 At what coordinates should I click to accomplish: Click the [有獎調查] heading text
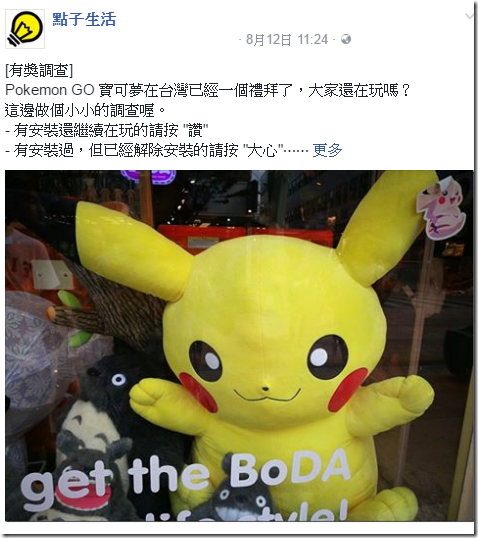pyautogui.click(x=39, y=70)
